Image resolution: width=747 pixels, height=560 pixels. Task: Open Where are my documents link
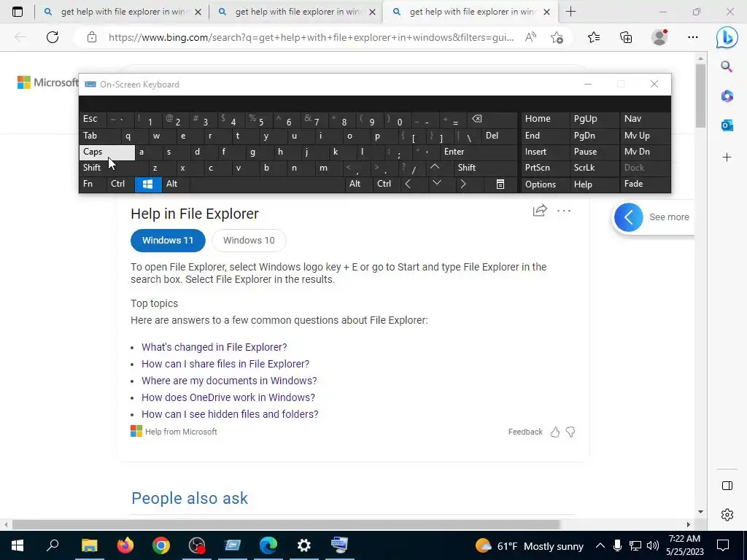(229, 381)
